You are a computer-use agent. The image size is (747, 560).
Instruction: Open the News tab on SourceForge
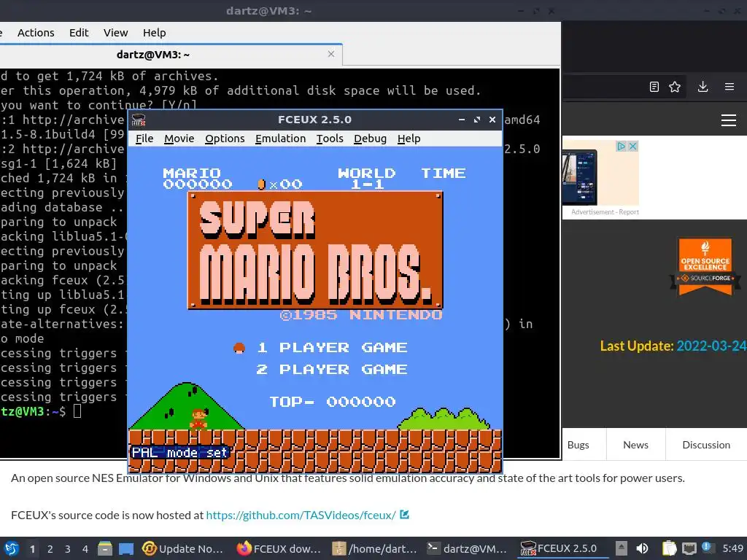635,445
